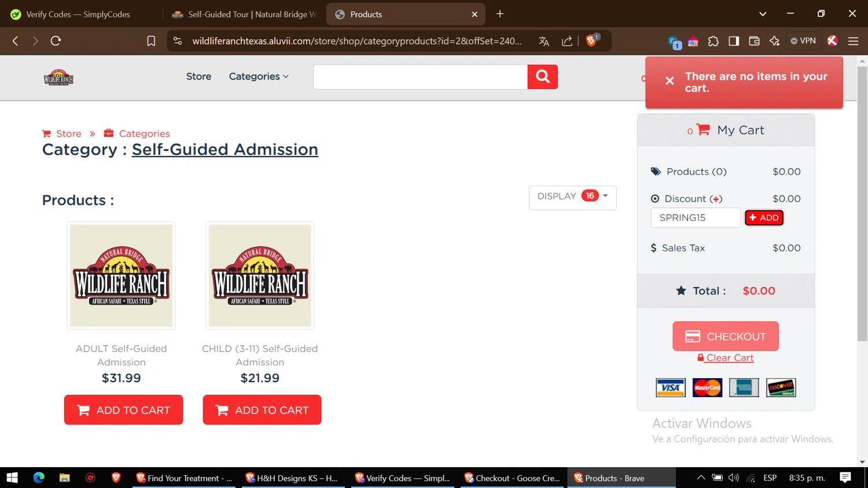Click the Discover card icon
This screenshot has height=488, width=868.
tap(781, 387)
